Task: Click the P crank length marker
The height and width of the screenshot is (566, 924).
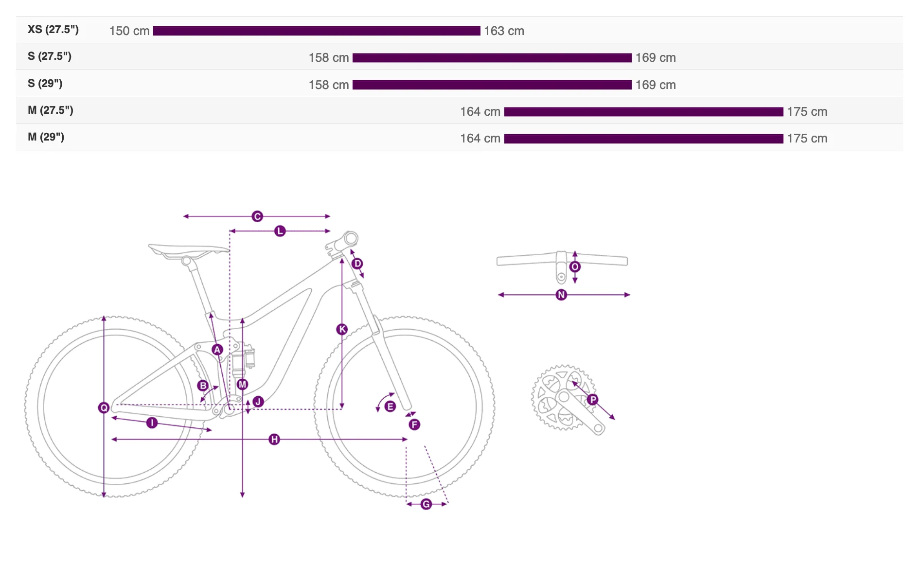Action: click(592, 400)
